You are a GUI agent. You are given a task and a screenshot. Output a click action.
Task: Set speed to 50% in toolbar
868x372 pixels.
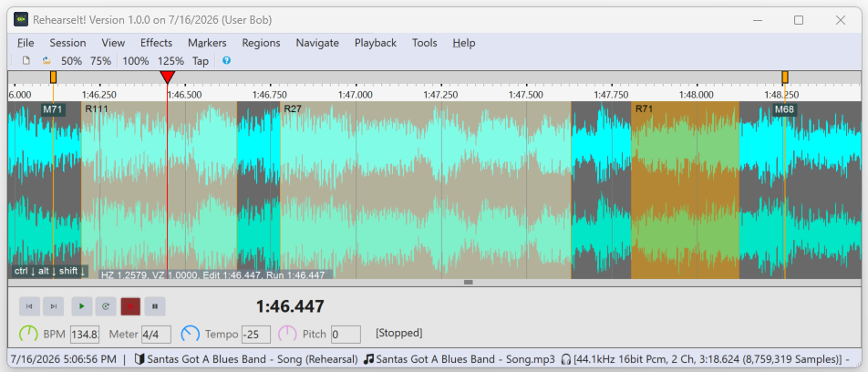71,61
